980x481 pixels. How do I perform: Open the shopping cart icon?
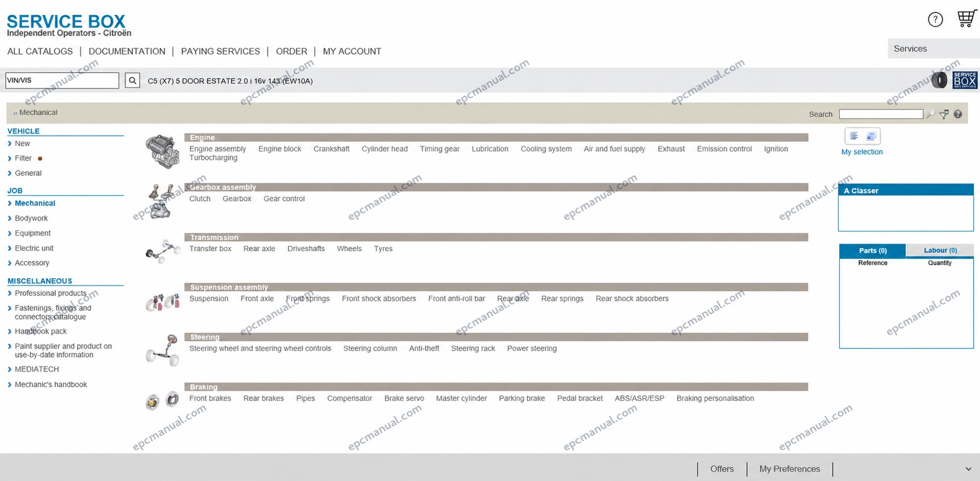(966, 18)
